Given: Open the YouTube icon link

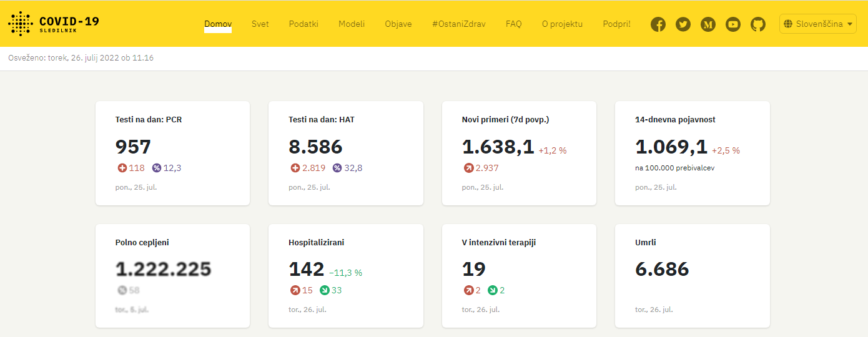Looking at the screenshot, I should click(733, 24).
